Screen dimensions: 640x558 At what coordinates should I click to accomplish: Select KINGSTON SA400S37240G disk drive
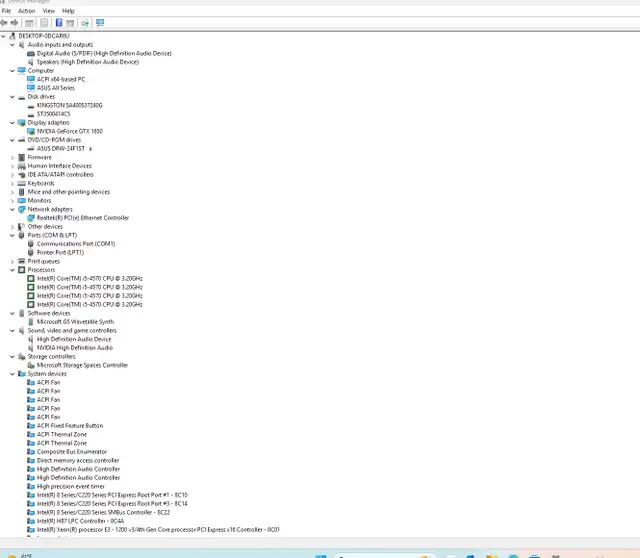click(69, 105)
